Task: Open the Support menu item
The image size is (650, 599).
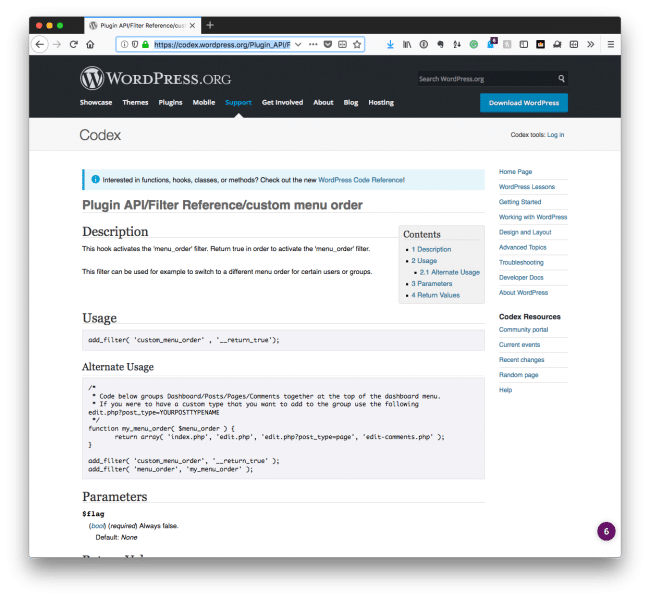Action: click(238, 102)
